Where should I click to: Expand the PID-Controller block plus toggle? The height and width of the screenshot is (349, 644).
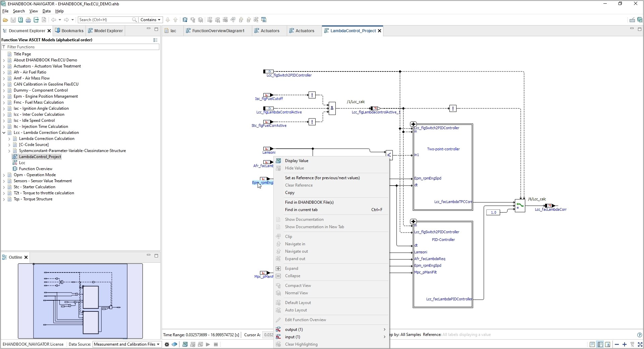click(x=413, y=221)
